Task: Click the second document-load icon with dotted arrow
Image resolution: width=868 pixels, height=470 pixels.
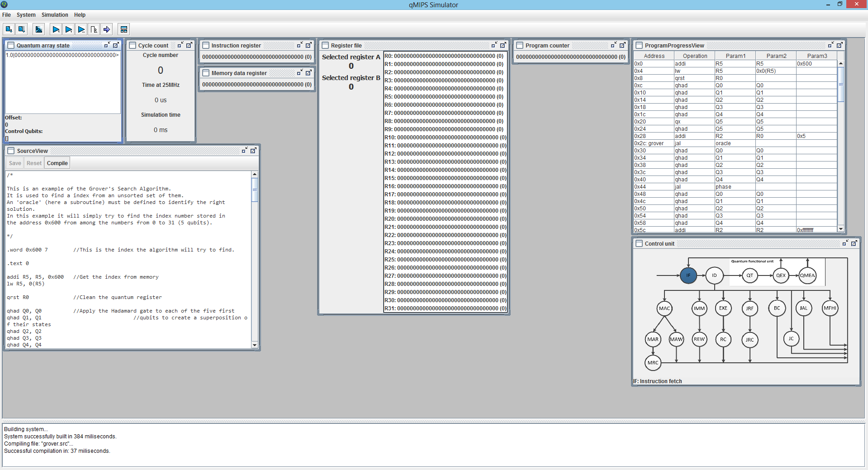Action: 21,29
